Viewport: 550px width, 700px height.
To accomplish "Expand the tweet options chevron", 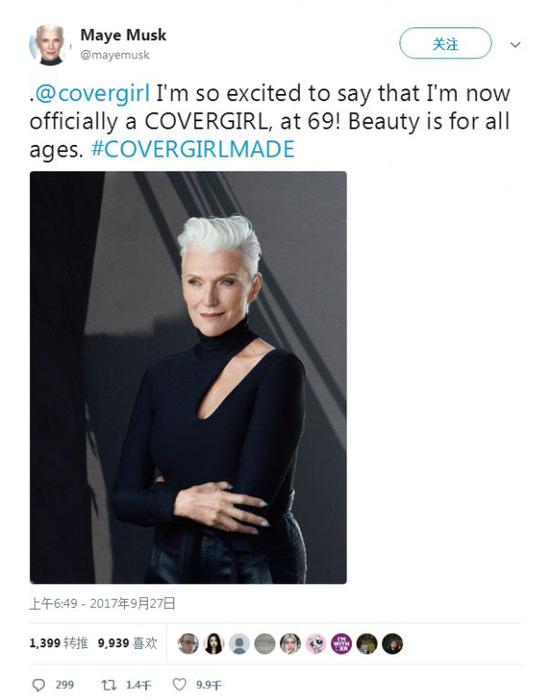I will pos(515,45).
